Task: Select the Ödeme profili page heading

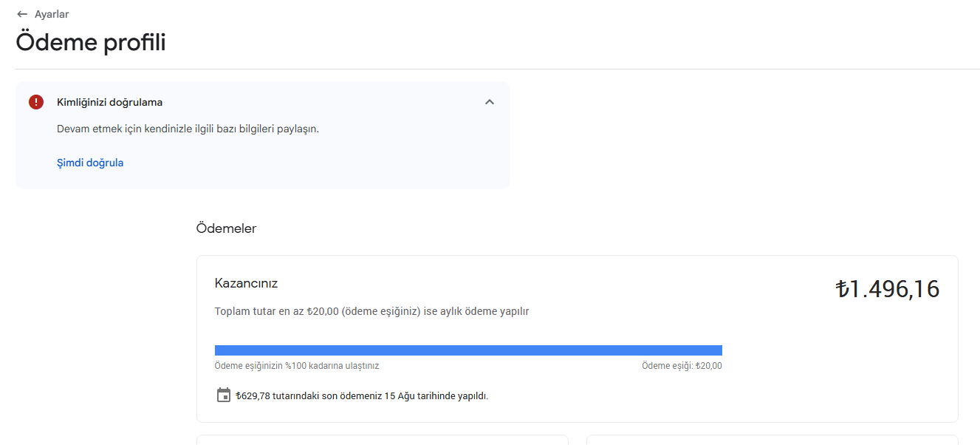Action: click(x=91, y=42)
